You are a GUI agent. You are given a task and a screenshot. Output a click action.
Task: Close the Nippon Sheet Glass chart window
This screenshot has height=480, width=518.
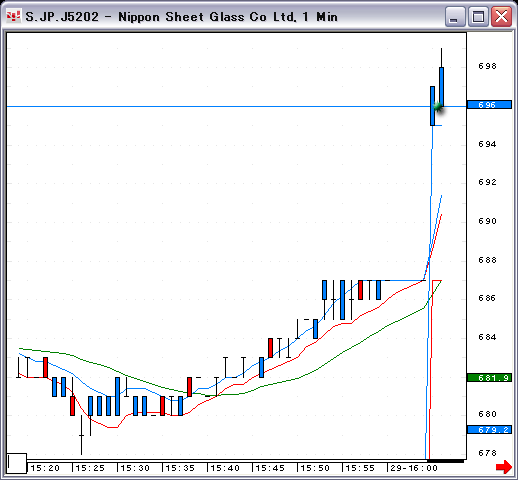coord(501,16)
